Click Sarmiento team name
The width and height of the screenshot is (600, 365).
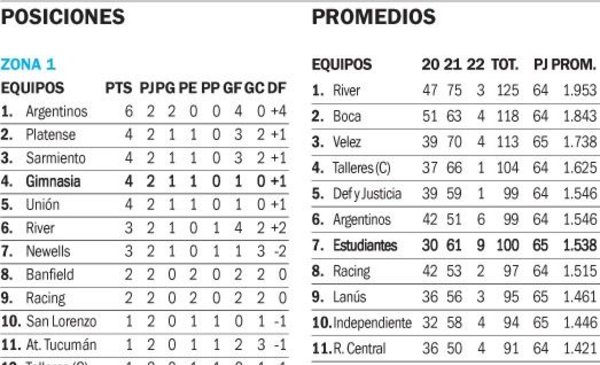pos(55,158)
